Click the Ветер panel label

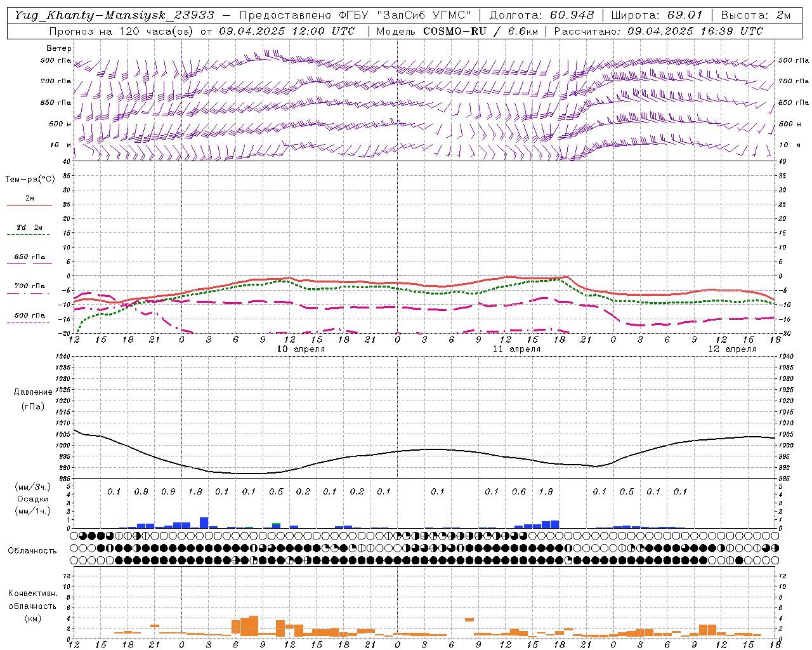[x=59, y=48]
